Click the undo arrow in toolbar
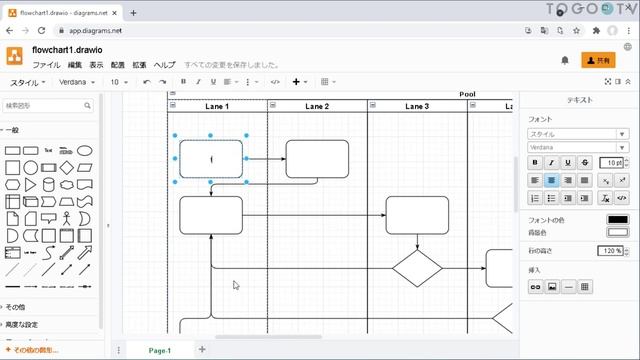The image size is (640, 360). 147,82
